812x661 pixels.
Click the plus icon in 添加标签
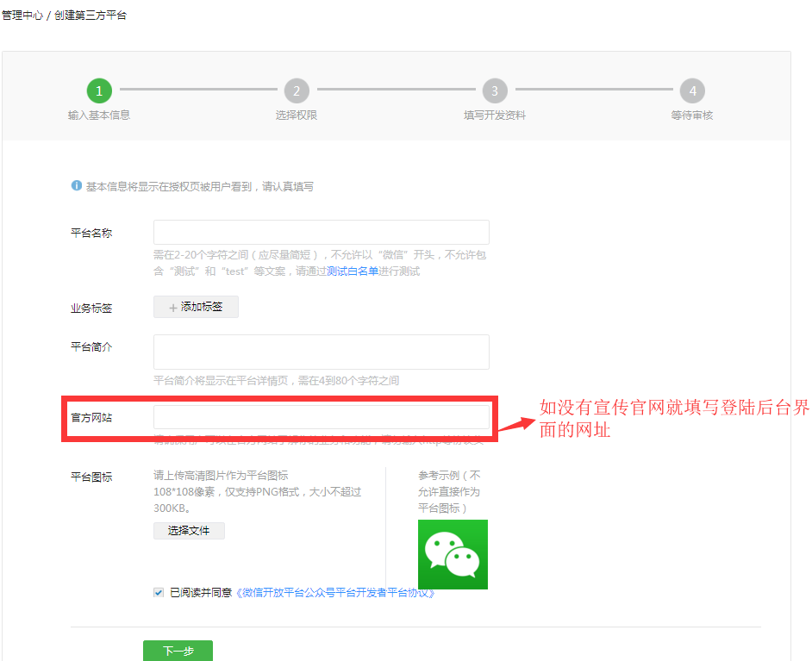[x=172, y=308]
